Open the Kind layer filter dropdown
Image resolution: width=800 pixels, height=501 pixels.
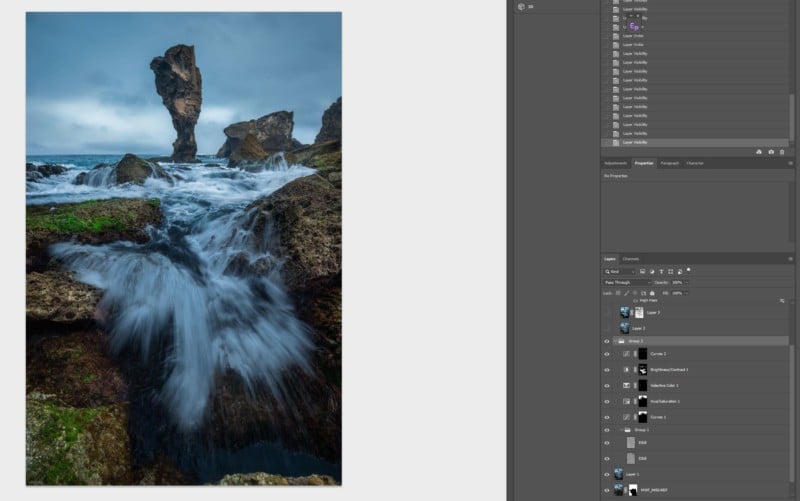pos(619,271)
